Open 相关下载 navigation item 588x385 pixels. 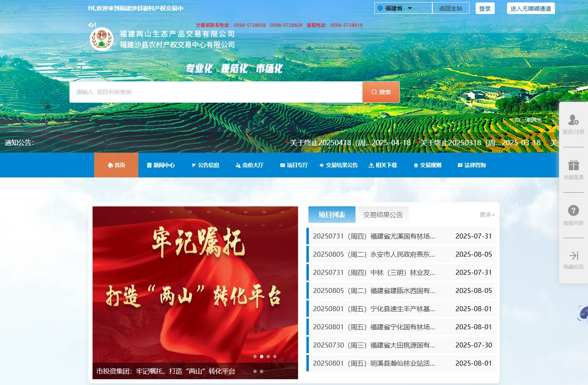383,165
